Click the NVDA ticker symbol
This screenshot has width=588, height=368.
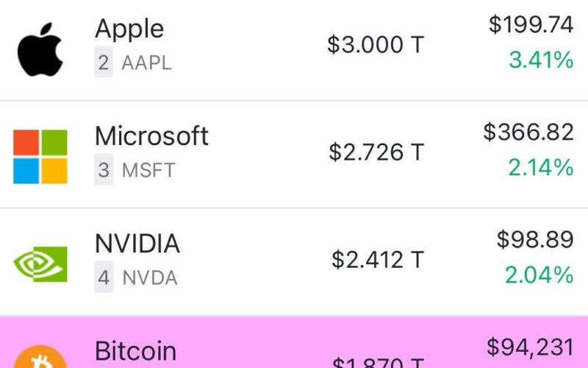click(x=150, y=278)
